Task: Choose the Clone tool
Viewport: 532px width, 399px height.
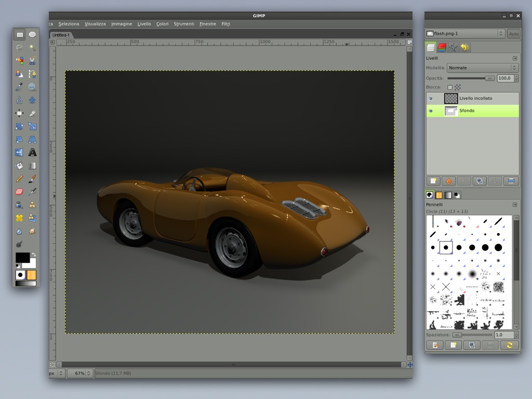Action: tap(32, 205)
